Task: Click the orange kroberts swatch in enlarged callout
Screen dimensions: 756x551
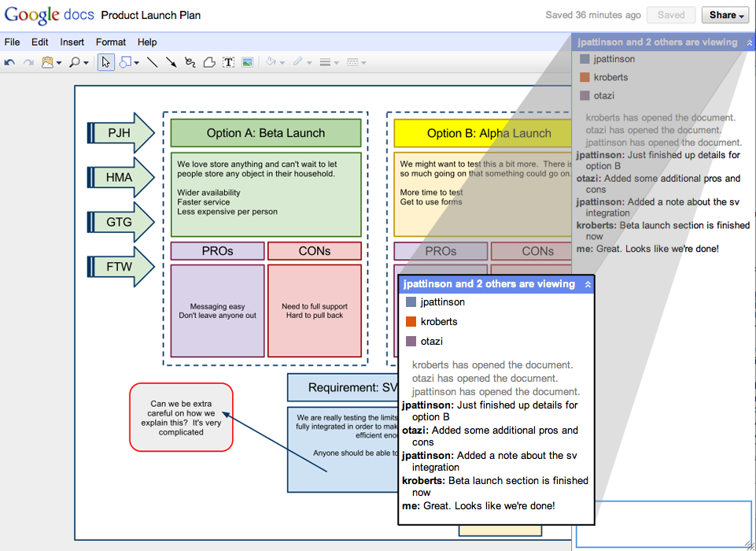Action: tap(411, 322)
